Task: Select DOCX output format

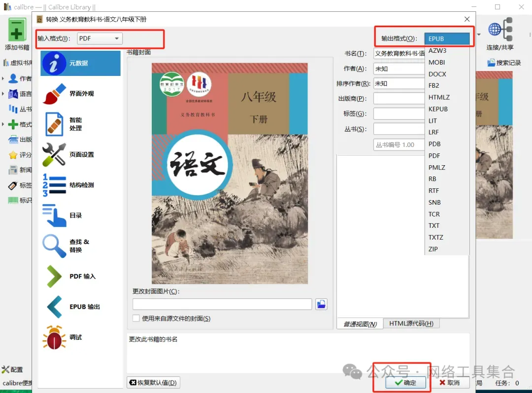Action: coord(447,74)
